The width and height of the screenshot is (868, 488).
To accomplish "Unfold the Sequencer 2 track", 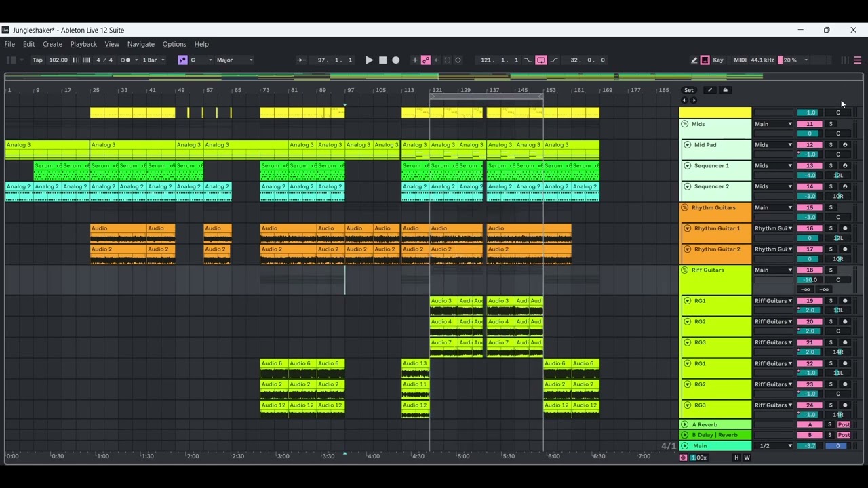I will (688, 187).
